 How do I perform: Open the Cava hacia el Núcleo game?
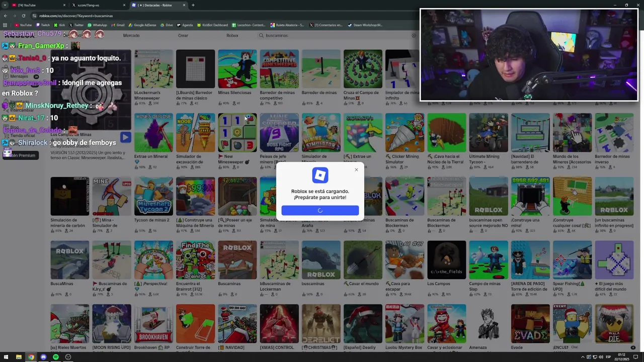point(446,133)
